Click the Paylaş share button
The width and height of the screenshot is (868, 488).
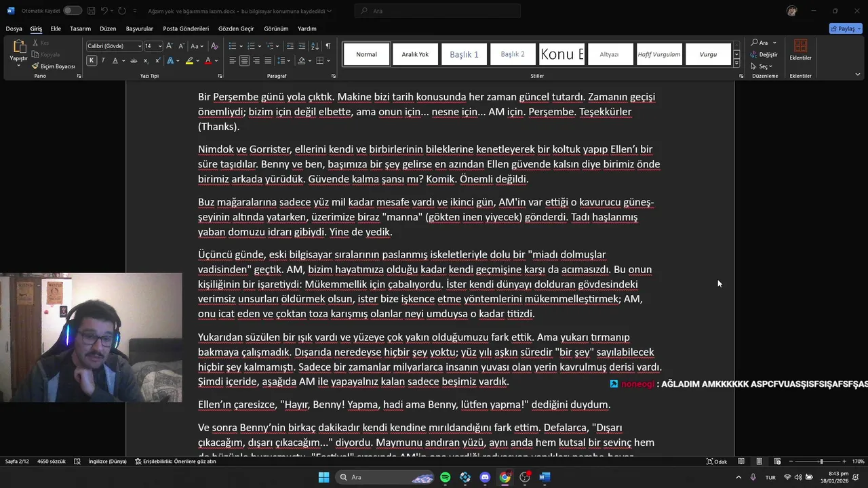coord(846,28)
